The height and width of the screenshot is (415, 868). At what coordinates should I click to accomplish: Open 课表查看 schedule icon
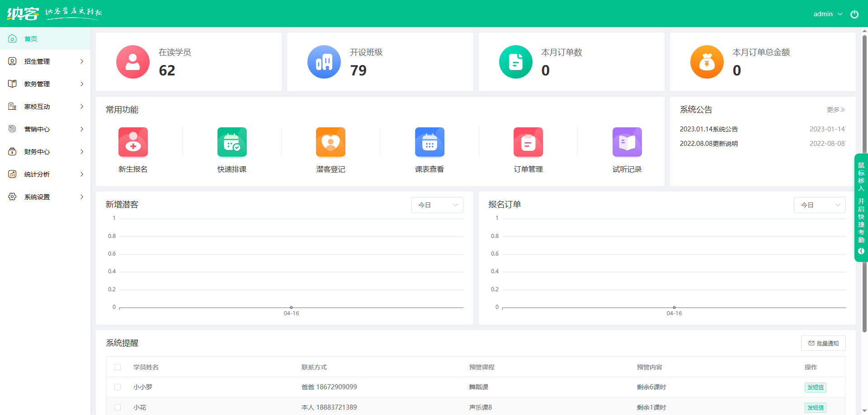429,142
